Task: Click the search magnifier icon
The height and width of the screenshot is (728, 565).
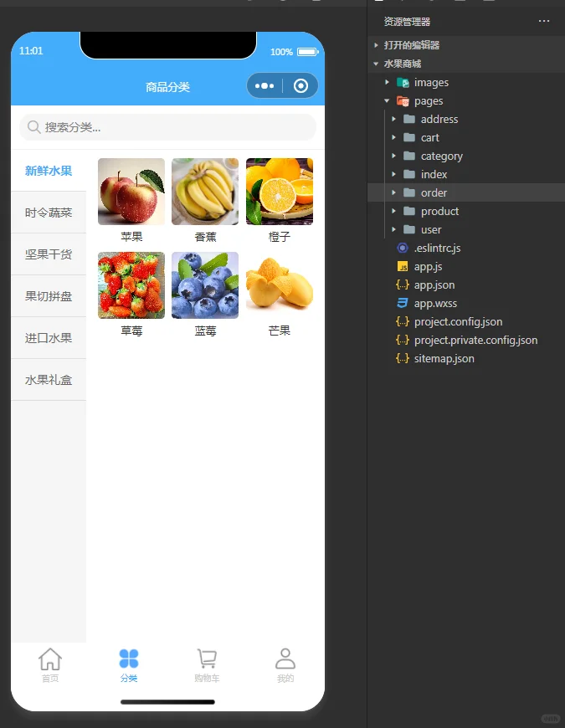Action: [x=33, y=126]
